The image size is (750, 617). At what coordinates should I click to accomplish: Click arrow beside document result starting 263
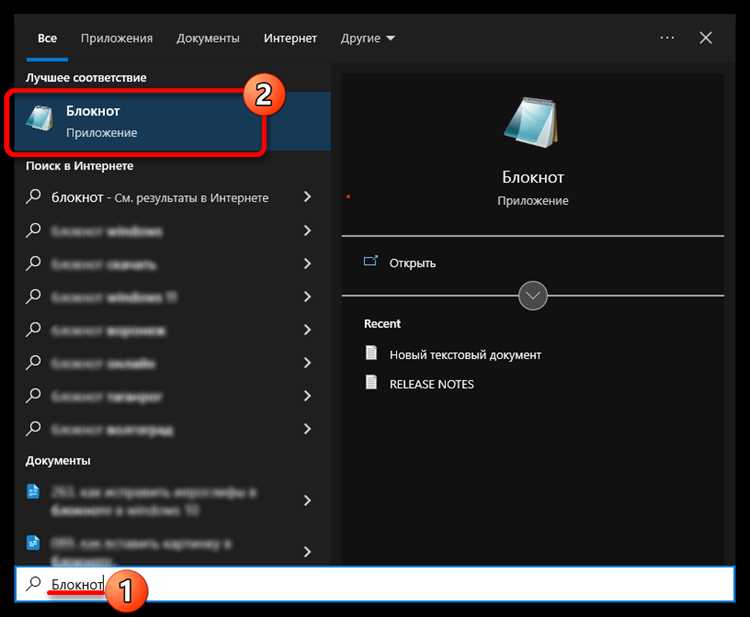point(307,500)
